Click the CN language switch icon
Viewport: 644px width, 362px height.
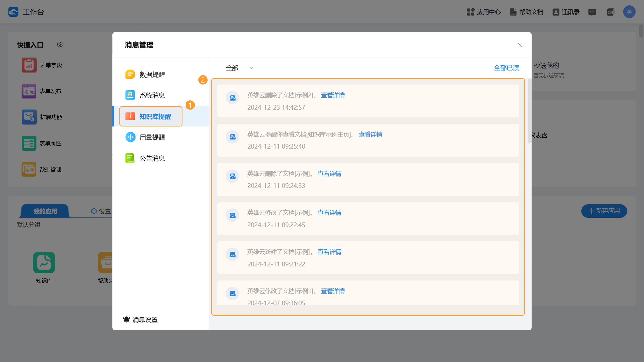pyautogui.click(x=610, y=12)
